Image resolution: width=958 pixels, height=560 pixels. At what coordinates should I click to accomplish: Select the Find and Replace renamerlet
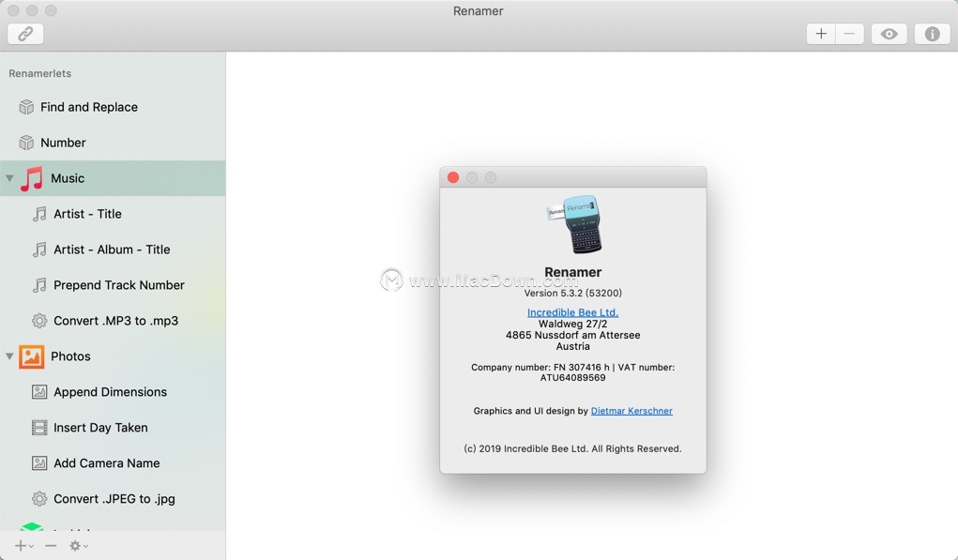click(113, 107)
